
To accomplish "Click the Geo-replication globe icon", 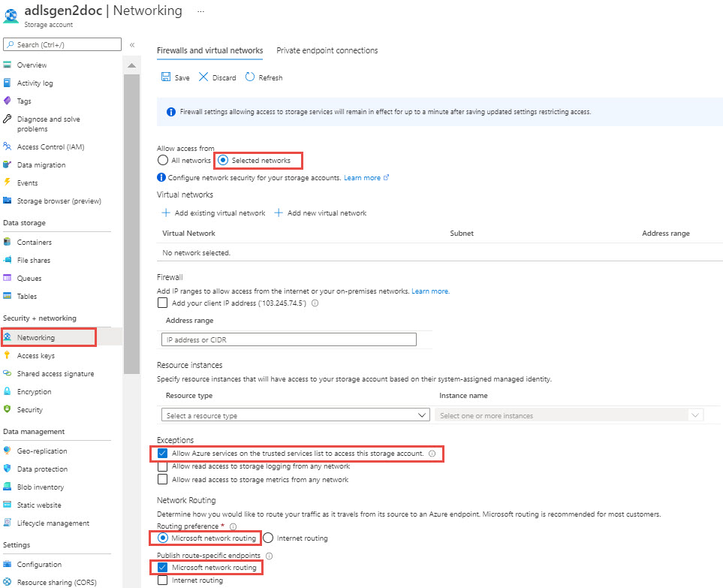I will (8, 451).
